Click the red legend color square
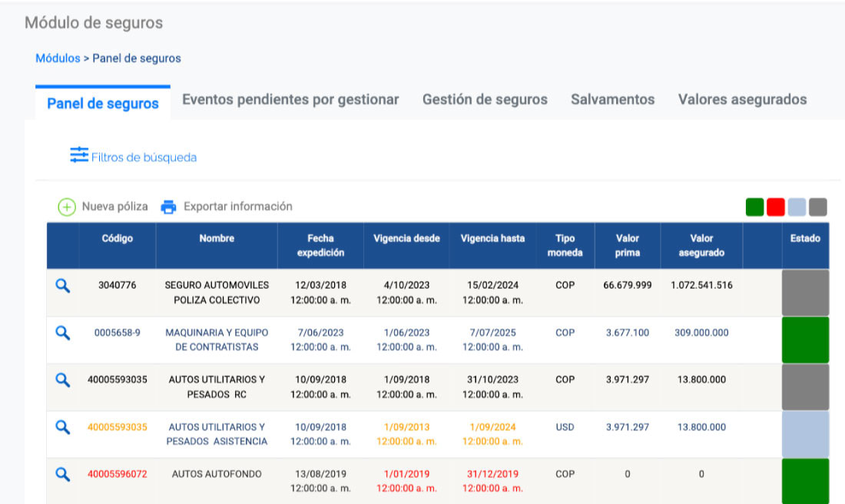845x504 pixels. pos(776,207)
